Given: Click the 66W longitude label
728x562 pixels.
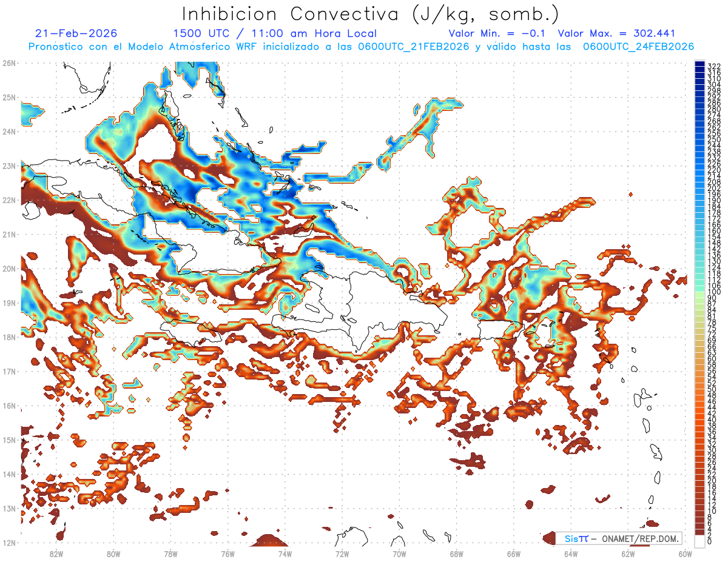Looking at the screenshot, I should 514,553.
